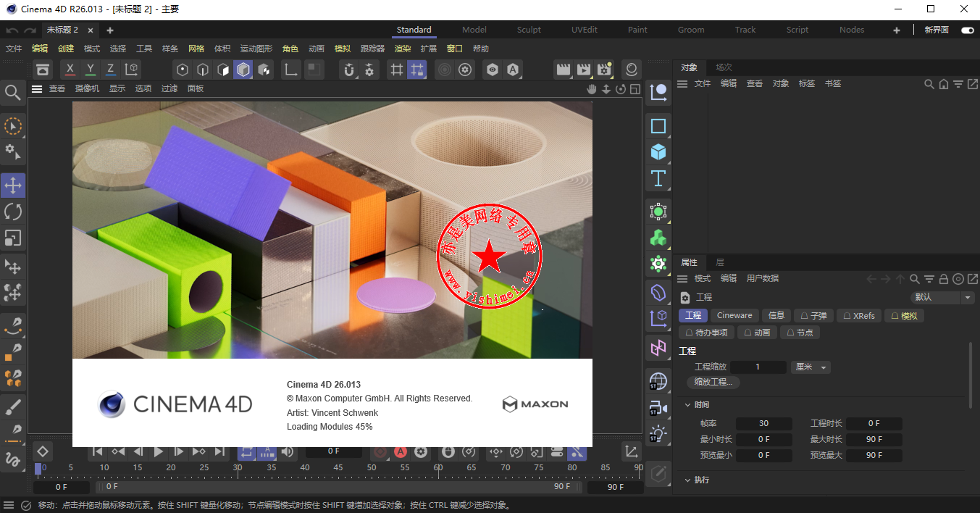Click the 帧率 value field
980x513 pixels.
point(763,423)
